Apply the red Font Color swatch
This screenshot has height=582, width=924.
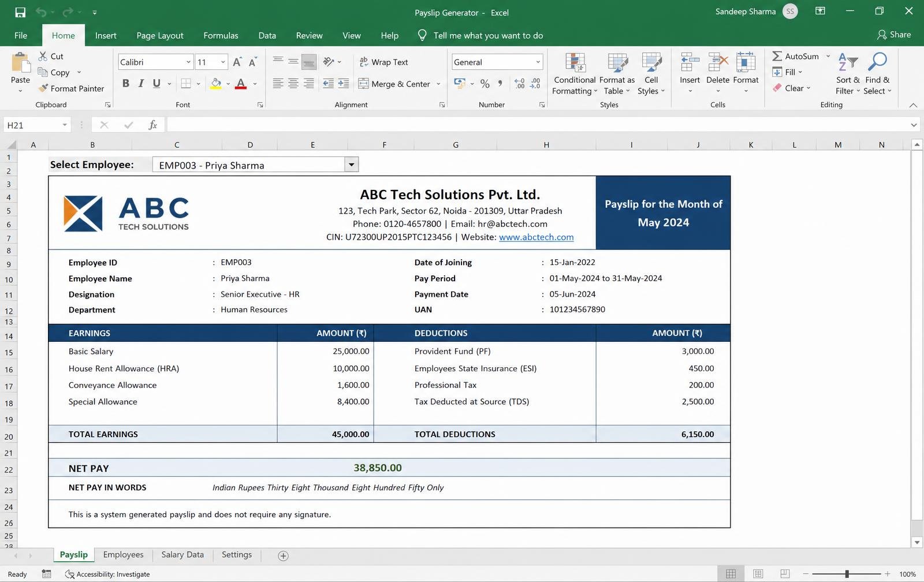(x=241, y=84)
